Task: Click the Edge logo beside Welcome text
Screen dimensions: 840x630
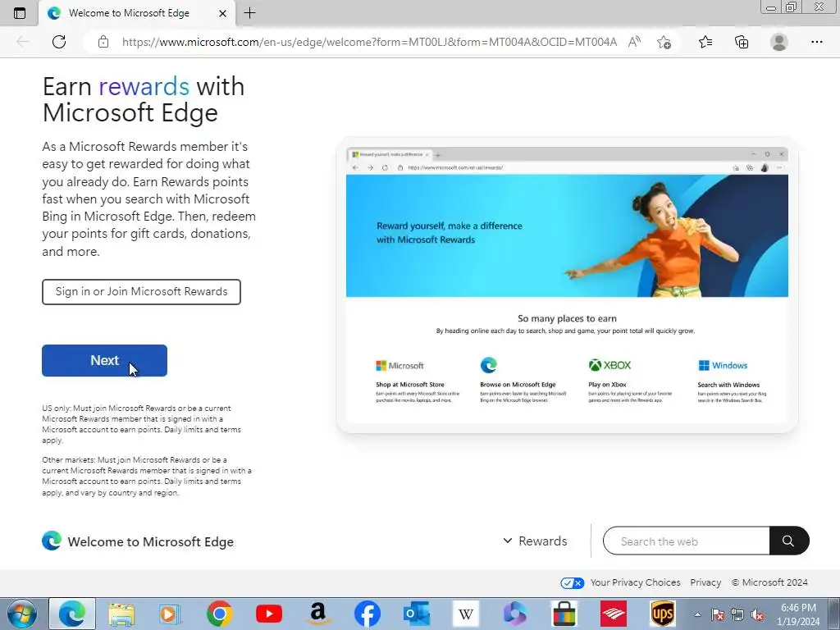Action: 52,541
